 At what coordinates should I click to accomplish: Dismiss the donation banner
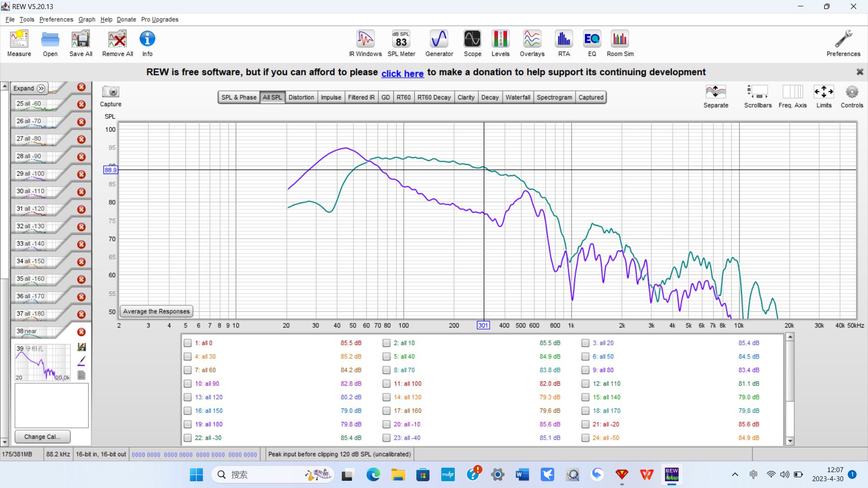859,72
